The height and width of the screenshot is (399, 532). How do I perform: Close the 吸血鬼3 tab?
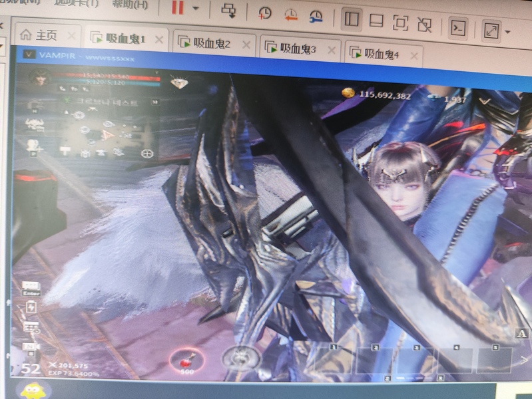click(x=332, y=51)
